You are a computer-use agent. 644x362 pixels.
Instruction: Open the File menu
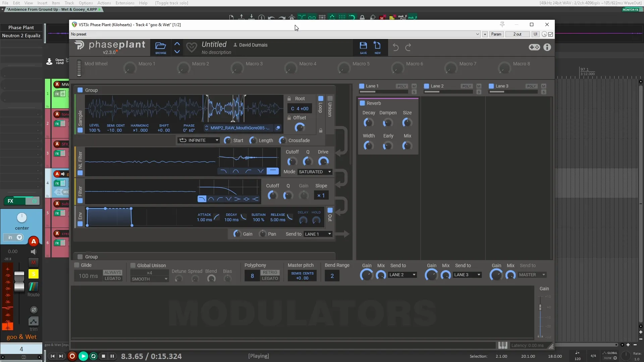5,3
